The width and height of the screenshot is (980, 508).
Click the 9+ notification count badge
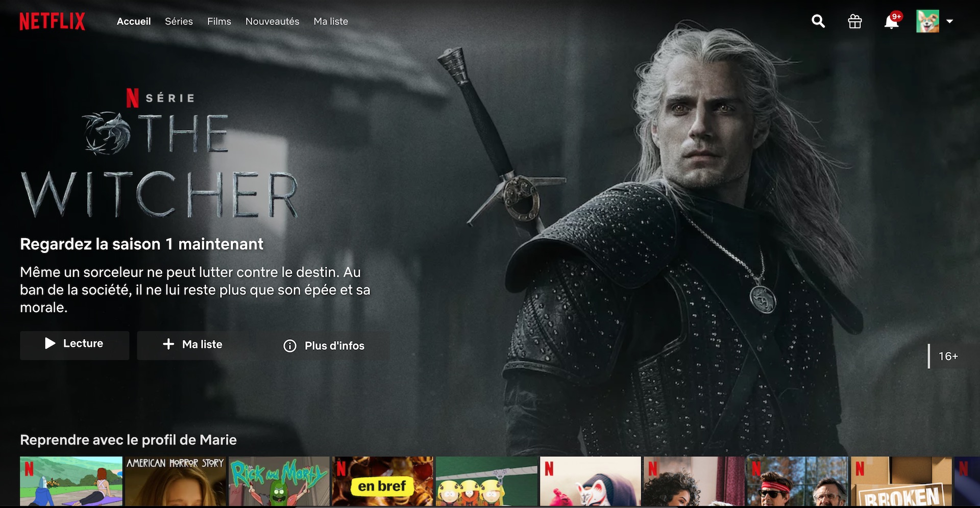click(896, 16)
